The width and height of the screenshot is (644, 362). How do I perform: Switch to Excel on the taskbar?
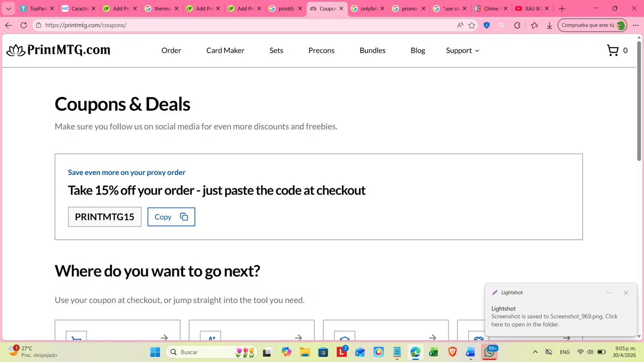coord(434,352)
